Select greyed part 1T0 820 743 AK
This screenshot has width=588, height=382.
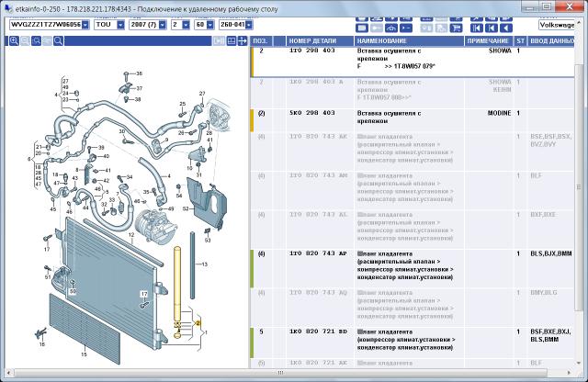click(318, 137)
